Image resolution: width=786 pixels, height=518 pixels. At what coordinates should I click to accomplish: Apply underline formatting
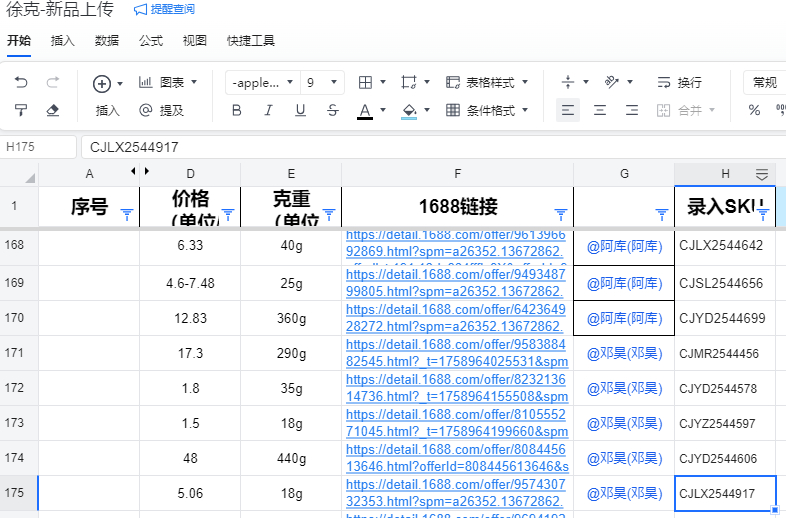pos(300,110)
